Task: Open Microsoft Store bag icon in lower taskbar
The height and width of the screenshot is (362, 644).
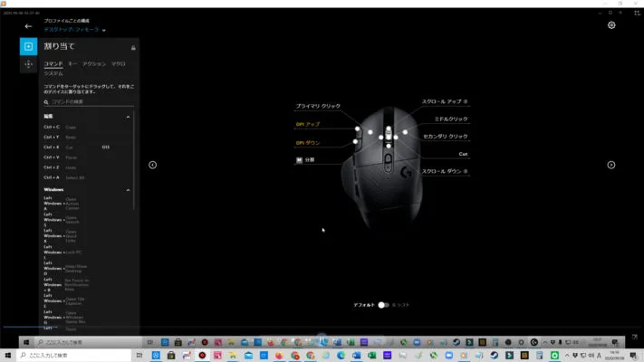Action: tap(171, 356)
